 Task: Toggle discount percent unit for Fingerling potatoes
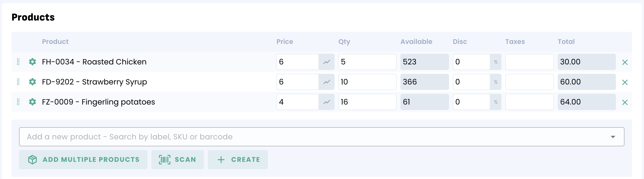coord(496,102)
